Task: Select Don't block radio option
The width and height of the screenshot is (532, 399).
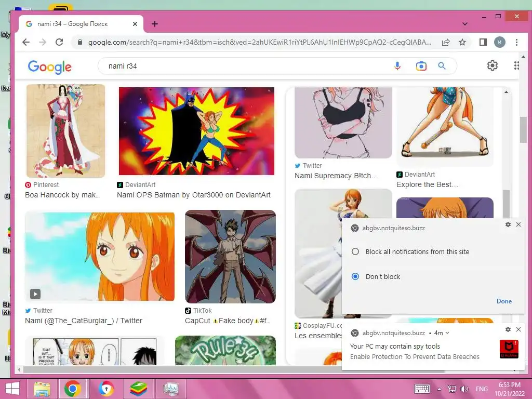Action: (355, 276)
